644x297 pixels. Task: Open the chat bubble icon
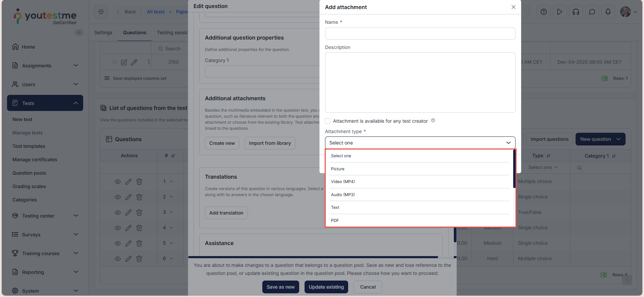[592, 12]
